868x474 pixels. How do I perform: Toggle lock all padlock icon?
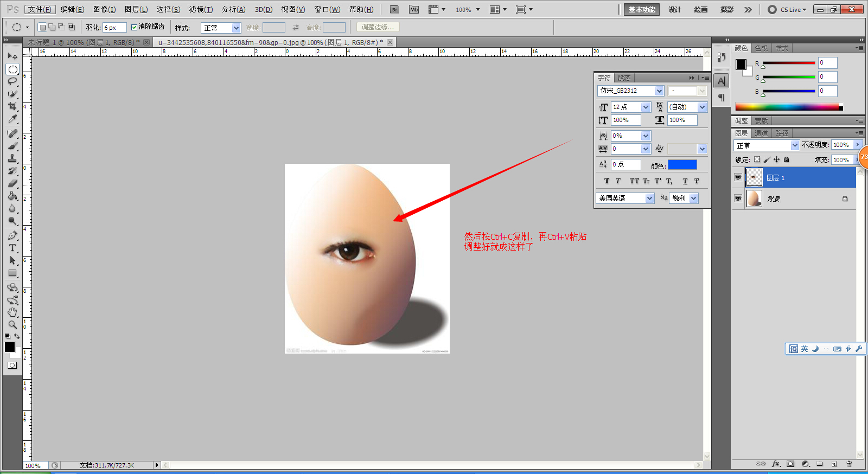click(x=786, y=159)
